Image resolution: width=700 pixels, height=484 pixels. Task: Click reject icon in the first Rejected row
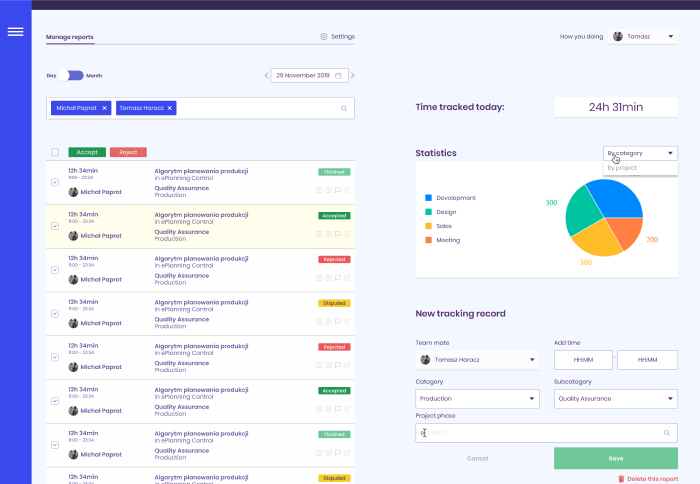pos(329,278)
